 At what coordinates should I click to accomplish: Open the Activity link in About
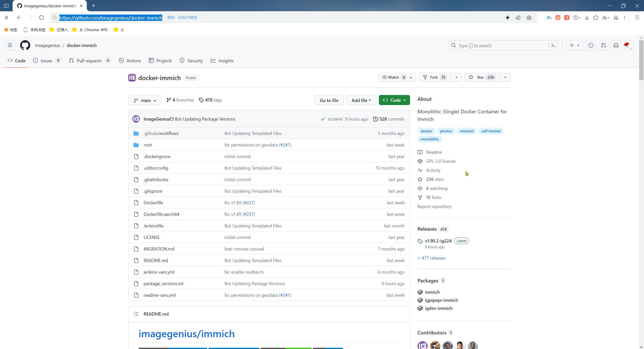tap(433, 170)
